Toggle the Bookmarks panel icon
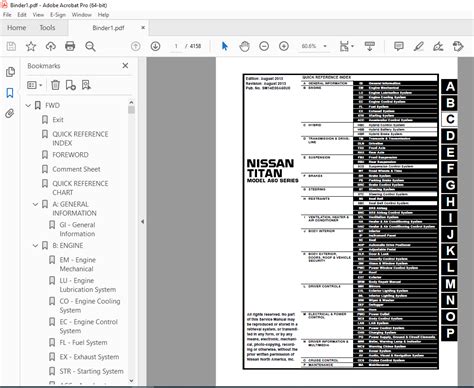The height and width of the screenshot is (388, 474). click(10, 93)
